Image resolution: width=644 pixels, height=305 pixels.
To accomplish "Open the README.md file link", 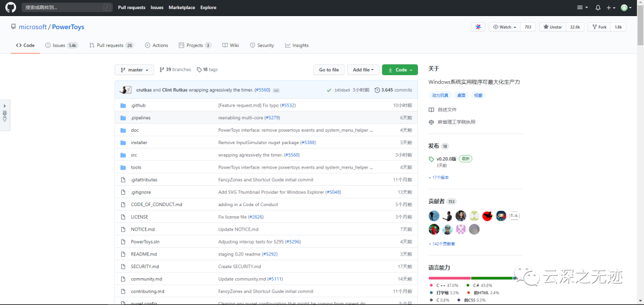I will [144, 254].
